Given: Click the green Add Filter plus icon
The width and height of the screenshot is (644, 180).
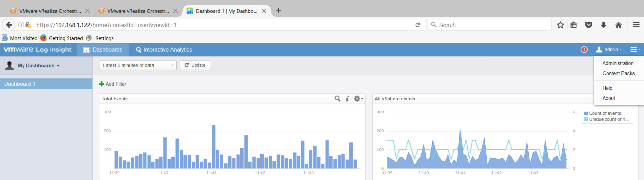Looking at the screenshot, I should pos(101,84).
